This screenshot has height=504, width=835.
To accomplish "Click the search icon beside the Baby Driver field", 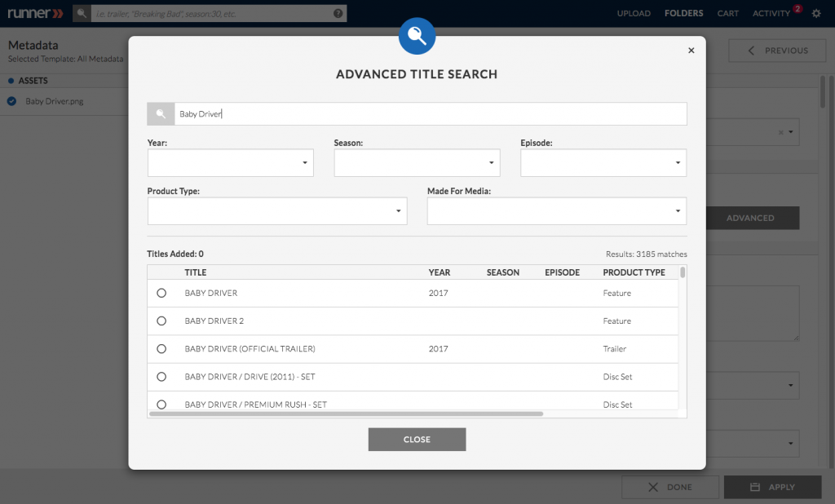I will (161, 114).
